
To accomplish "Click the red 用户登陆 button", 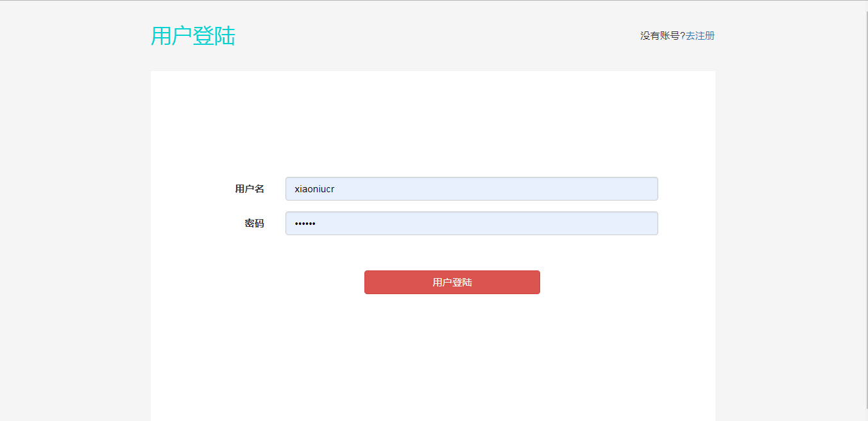I will [x=452, y=283].
